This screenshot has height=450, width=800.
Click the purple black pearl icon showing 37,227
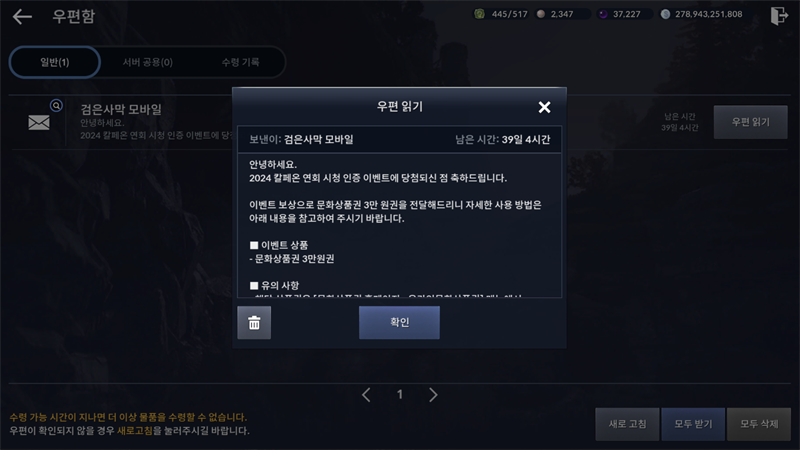pos(603,14)
